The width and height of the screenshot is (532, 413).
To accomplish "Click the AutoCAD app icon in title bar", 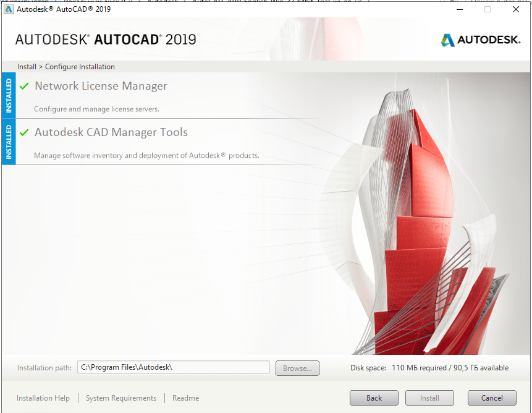I will coord(9,9).
